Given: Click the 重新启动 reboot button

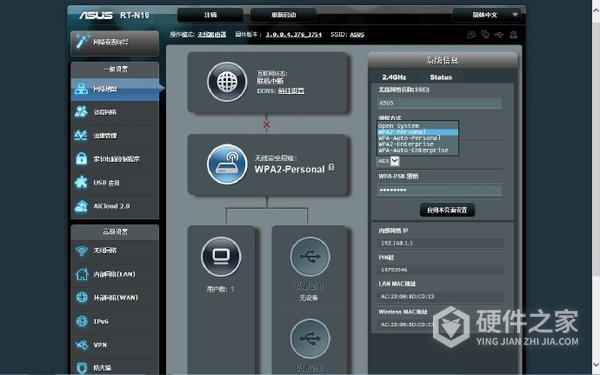Looking at the screenshot, I should click(x=284, y=15).
